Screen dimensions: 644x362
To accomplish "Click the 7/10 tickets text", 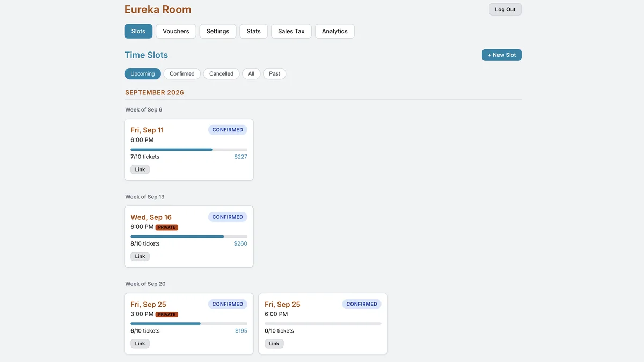I will click(x=145, y=157).
